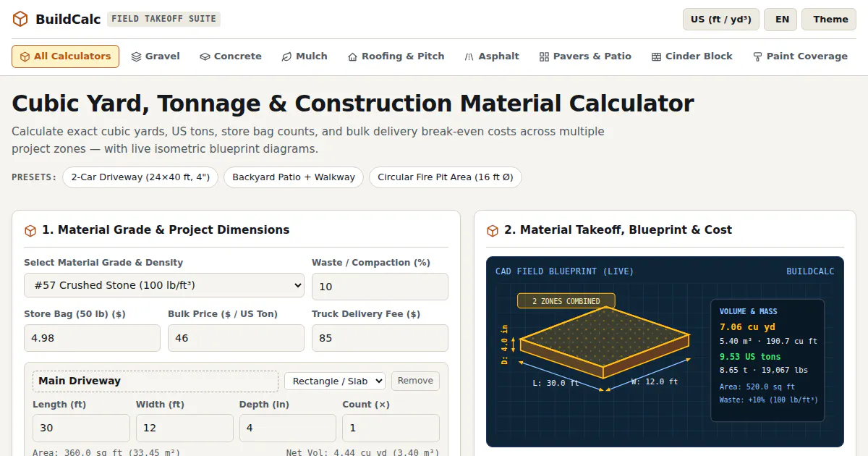Select the Cinder Block tab
The image size is (868, 456).
coord(692,56)
